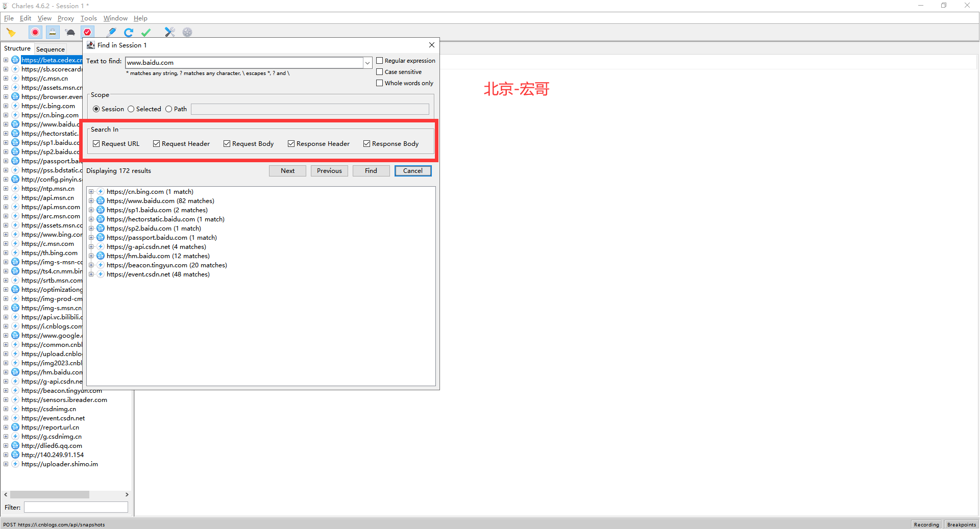Expand https://beta.cedex tree node

[x=6, y=60]
